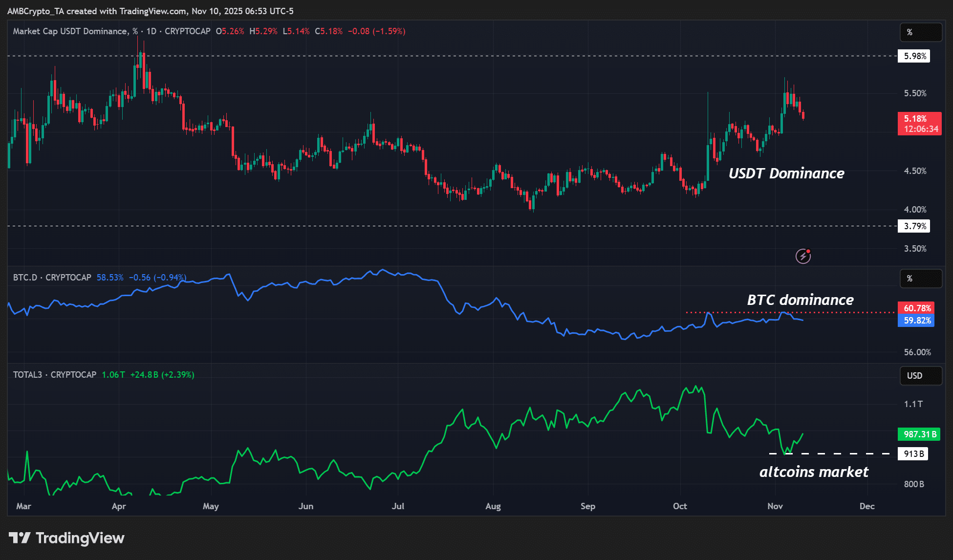Click the % unit icon on the USDT Dominance price scale
This screenshot has width=953, height=560.
click(921, 32)
